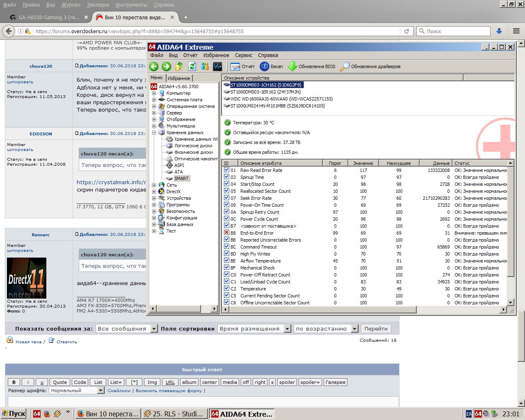525x420 pixels.
Task: Expand the Компьютер tree node
Action: pos(154,93)
